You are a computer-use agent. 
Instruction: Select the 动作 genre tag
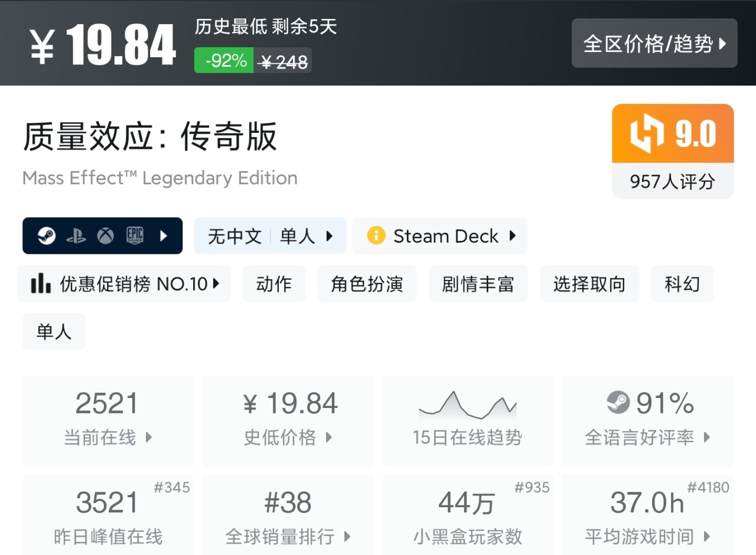pos(274,284)
